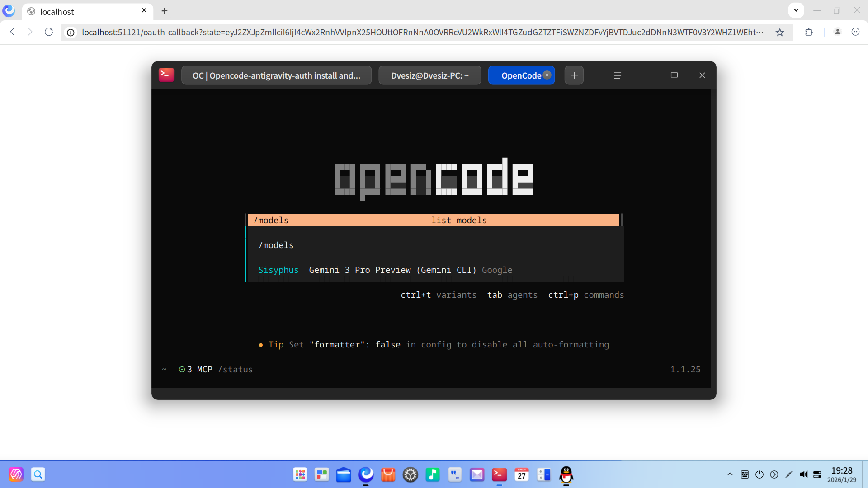The image size is (868, 488).
Task: Collapse the system tray with the up chevron
Action: pyautogui.click(x=730, y=474)
